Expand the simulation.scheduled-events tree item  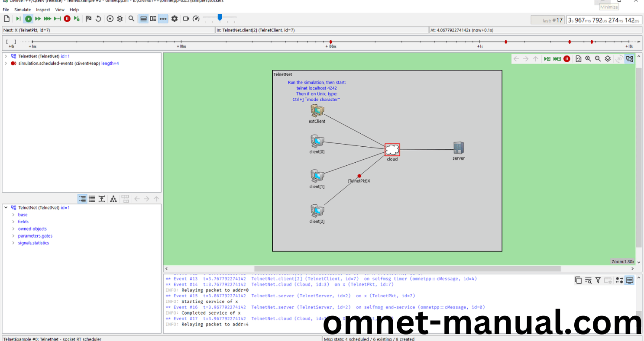pos(7,63)
